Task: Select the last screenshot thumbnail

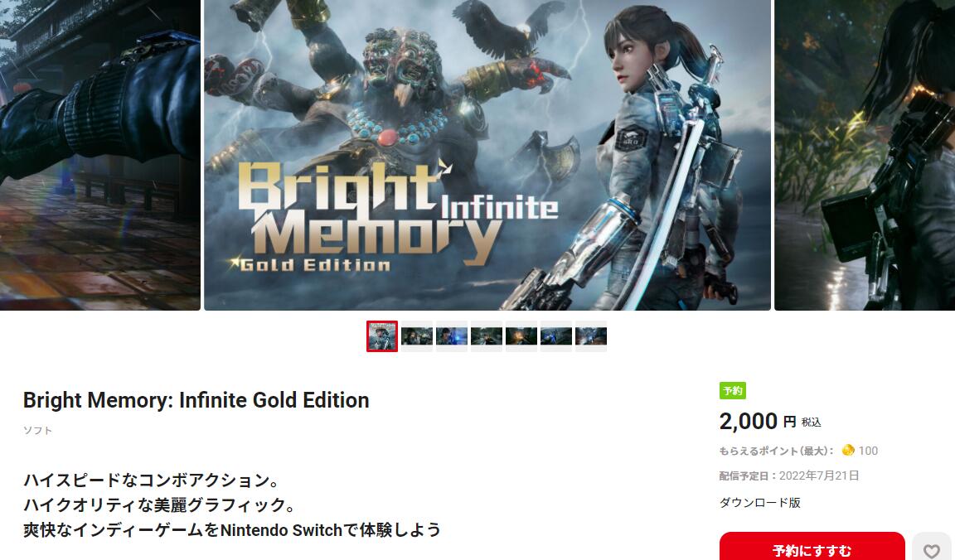Action: pyautogui.click(x=591, y=336)
